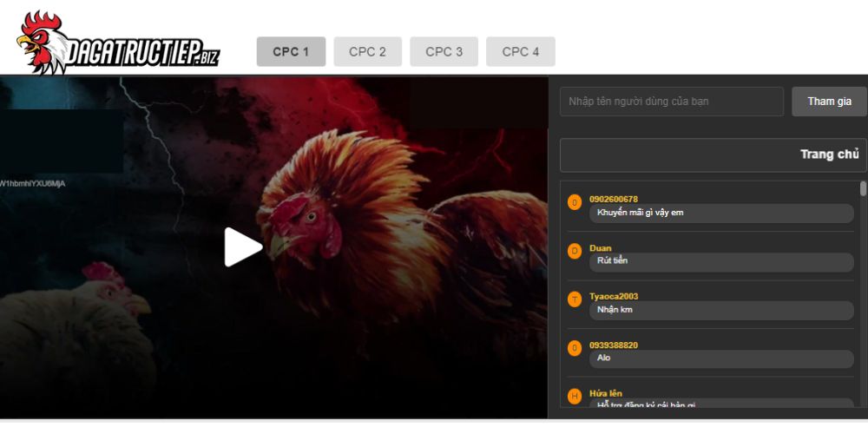The width and height of the screenshot is (868, 434).
Task: Switch to the CPC 2 tab
Action: coord(367,51)
